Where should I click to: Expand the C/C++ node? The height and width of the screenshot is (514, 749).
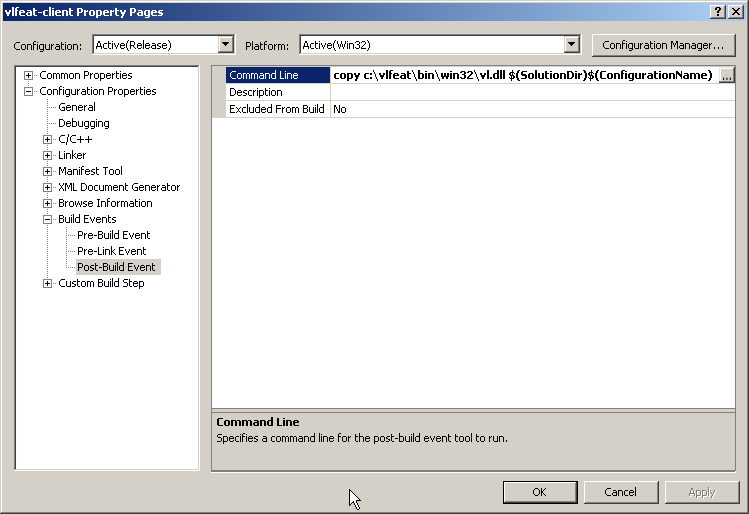click(47, 140)
